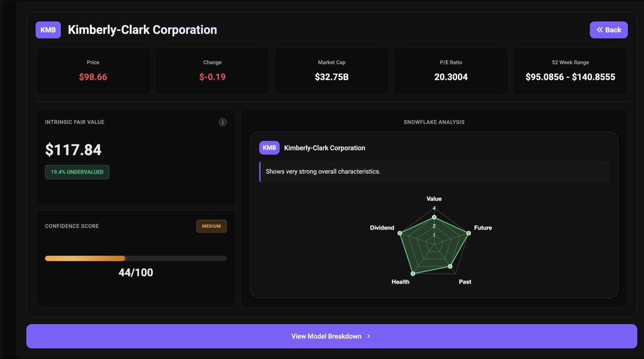
Task: Click the CONFIDENCE SCORE label
Action: [x=72, y=226]
